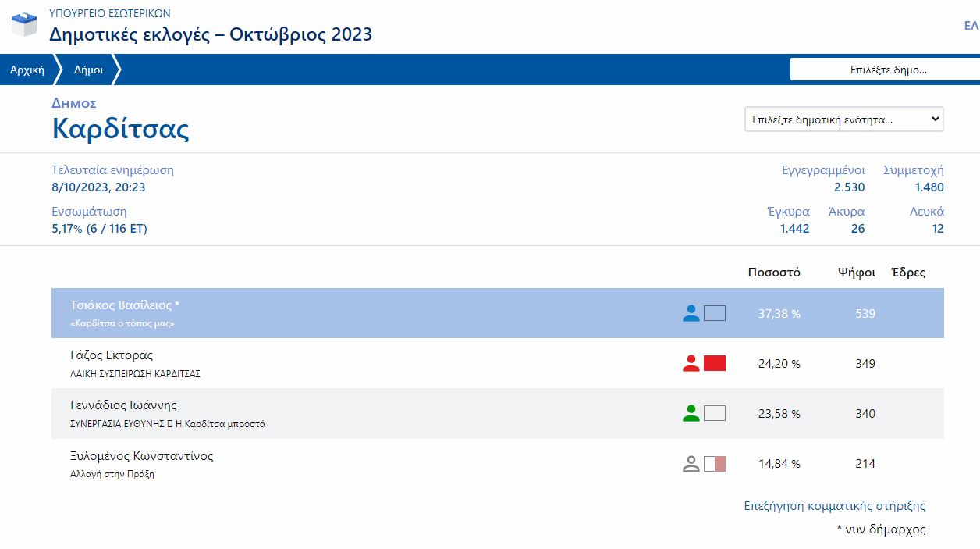Click the red party swatch for Γάζος

point(715,363)
